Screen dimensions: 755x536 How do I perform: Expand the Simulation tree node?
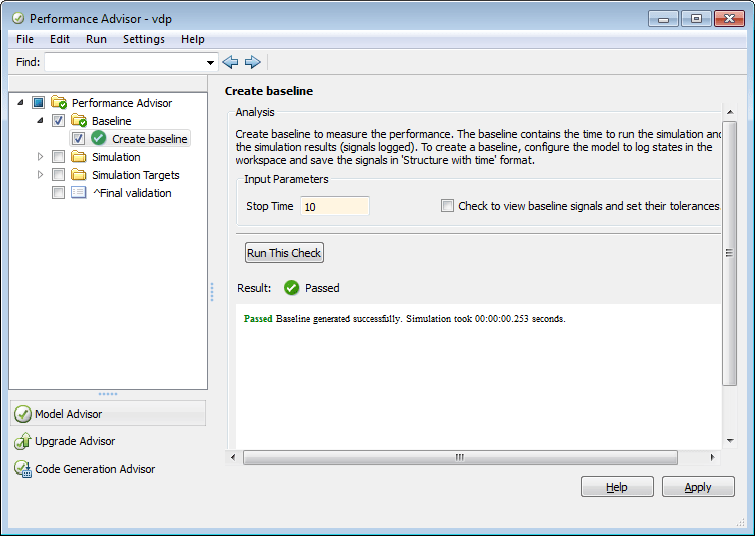pyautogui.click(x=41, y=157)
